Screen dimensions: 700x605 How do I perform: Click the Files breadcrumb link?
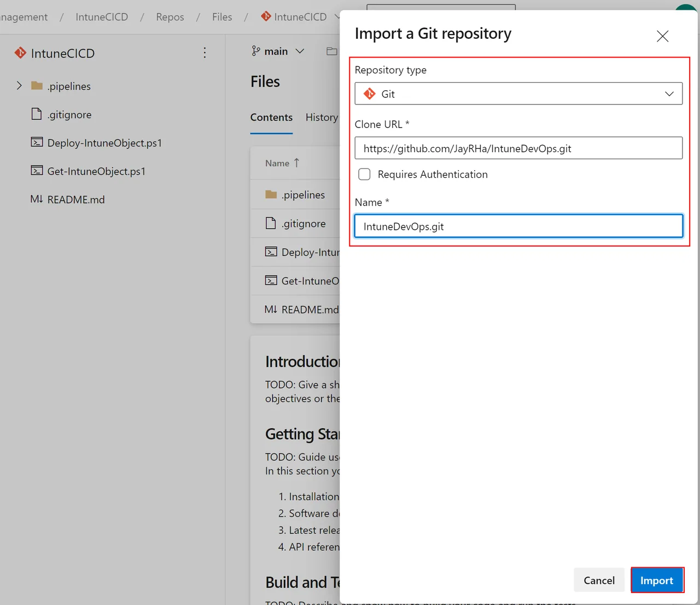click(x=222, y=17)
